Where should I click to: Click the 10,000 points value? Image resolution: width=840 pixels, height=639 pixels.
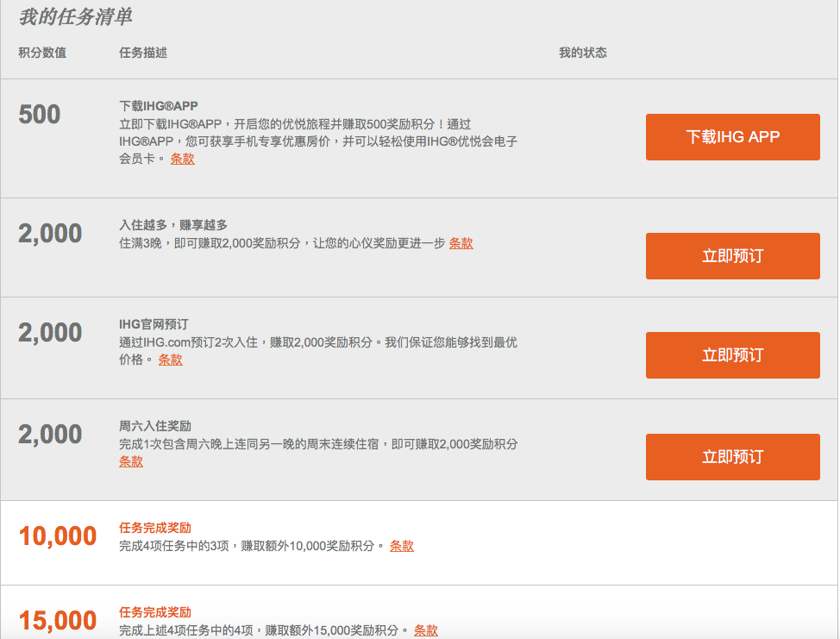[x=58, y=536]
